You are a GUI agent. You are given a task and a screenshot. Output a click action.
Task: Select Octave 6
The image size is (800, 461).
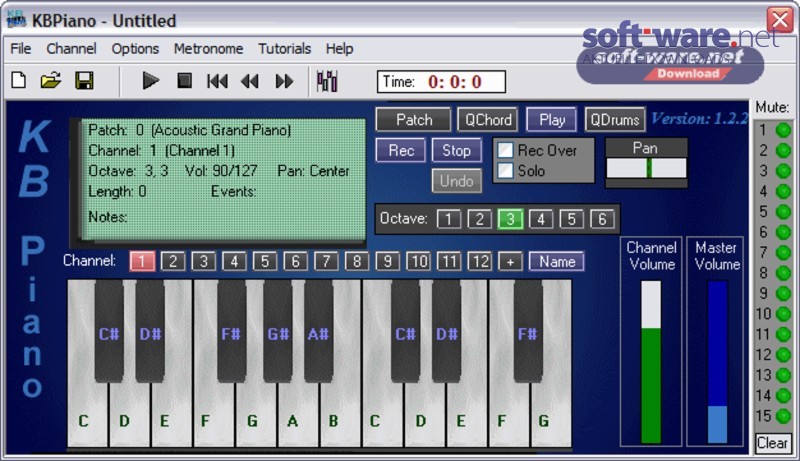click(x=602, y=219)
